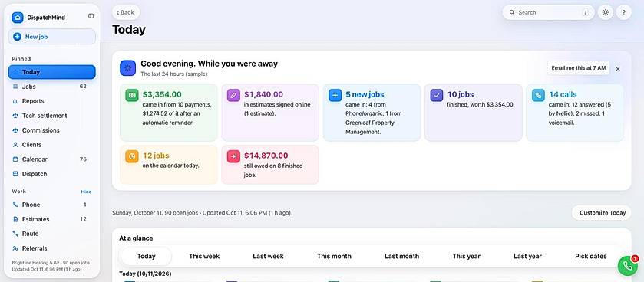Click the Calendar sidebar icon

[15, 159]
